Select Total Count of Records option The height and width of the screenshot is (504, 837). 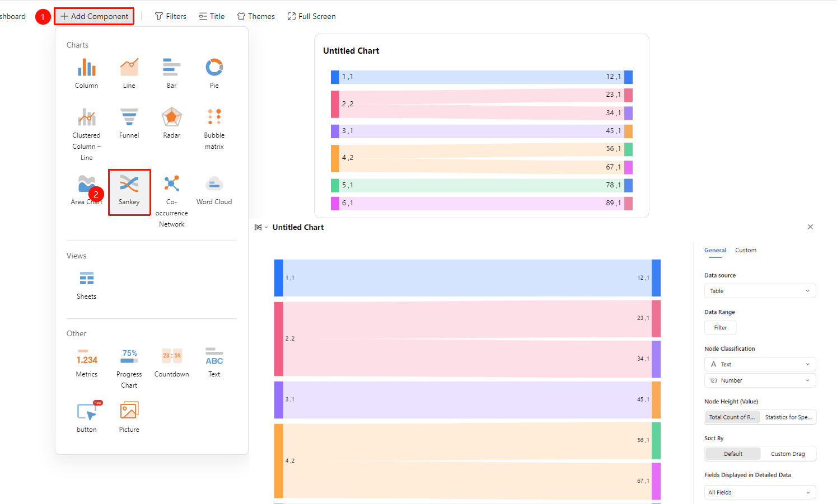pos(732,417)
